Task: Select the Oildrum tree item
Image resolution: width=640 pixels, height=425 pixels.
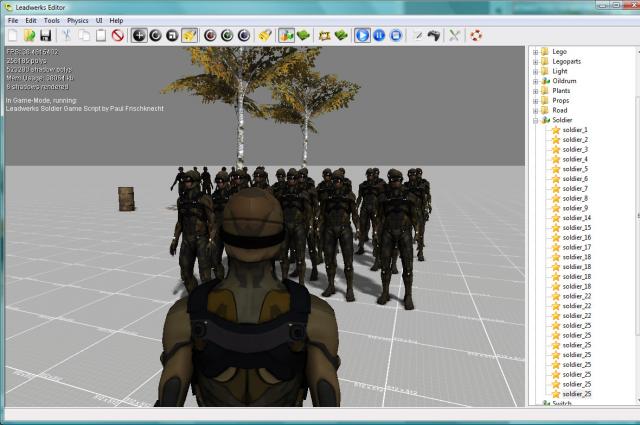Action: click(567, 81)
